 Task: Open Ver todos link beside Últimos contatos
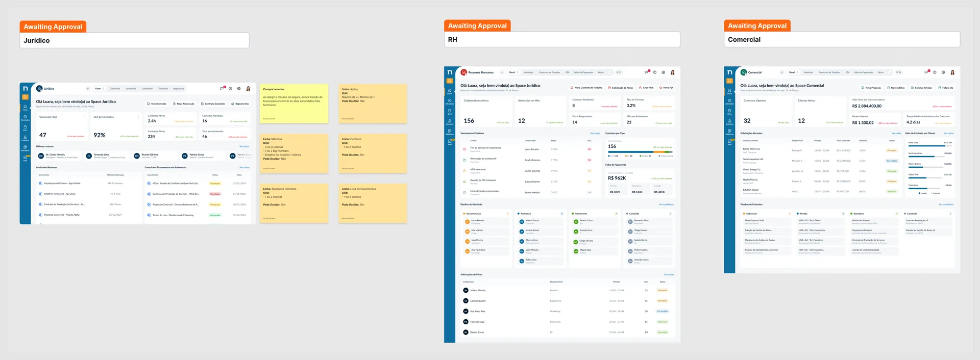point(244,146)
